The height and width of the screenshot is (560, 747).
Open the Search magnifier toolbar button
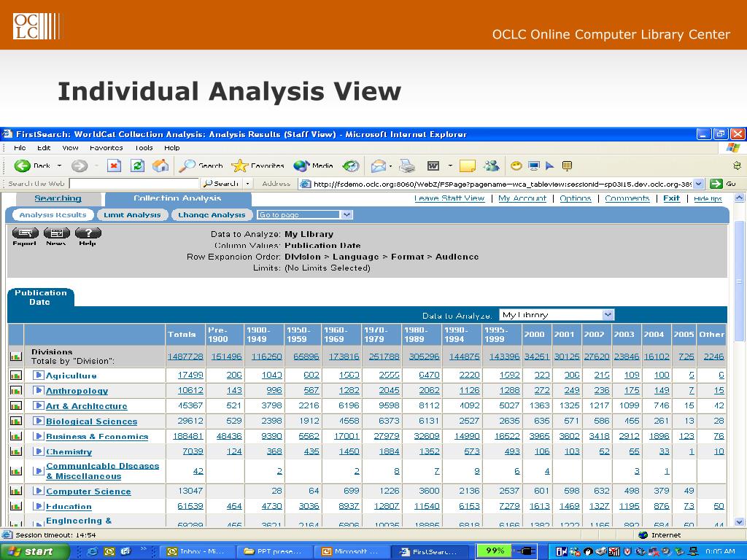[201, 166]
